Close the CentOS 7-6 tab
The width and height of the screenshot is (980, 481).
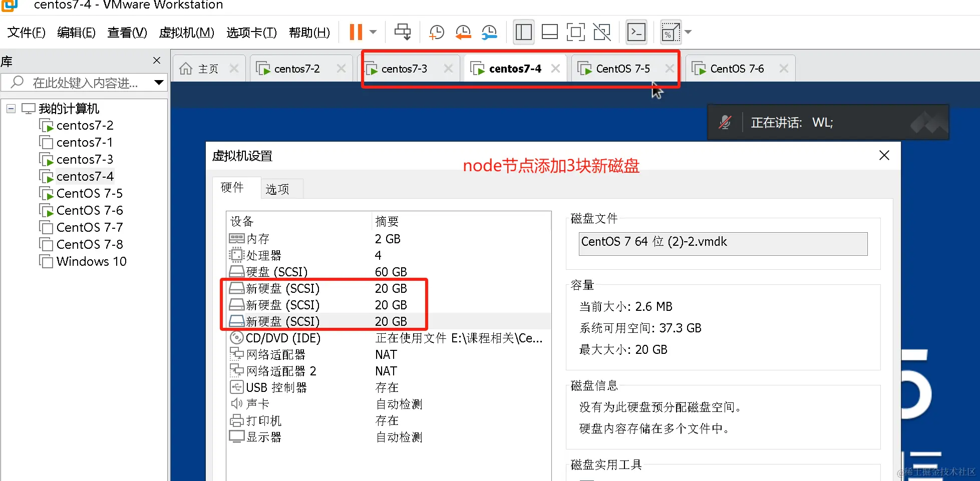784,69
